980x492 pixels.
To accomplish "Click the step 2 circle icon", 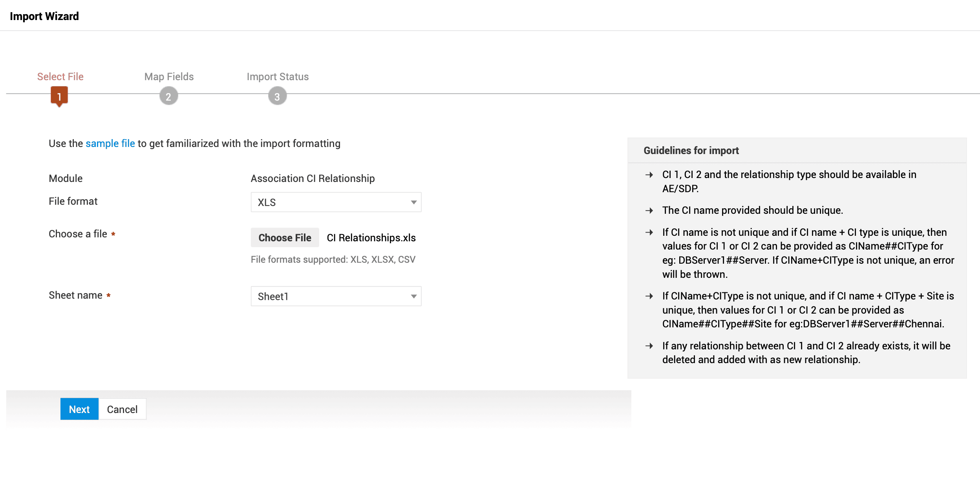I will [x=168, y=96].
